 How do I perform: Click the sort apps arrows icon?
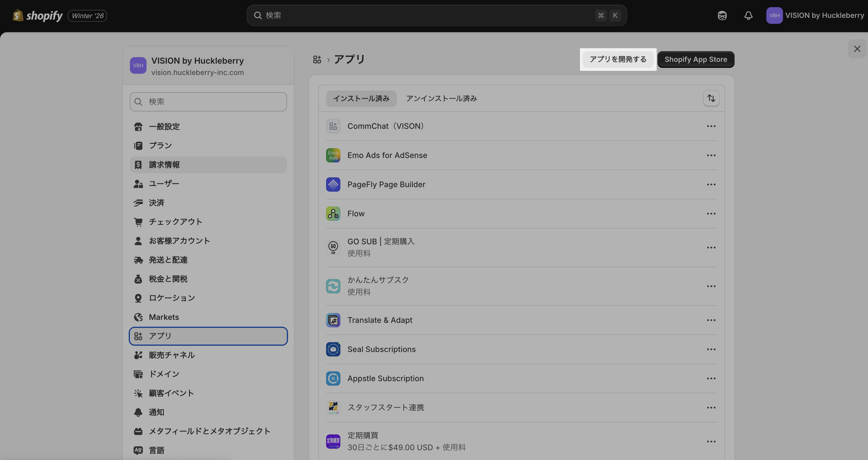[x=711, y=98]
